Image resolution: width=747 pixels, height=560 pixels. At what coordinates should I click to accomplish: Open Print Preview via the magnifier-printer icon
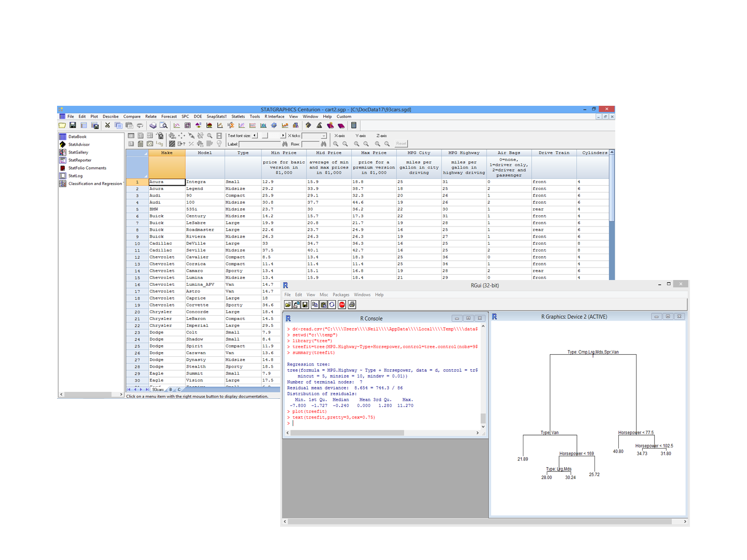pos(164,125)
